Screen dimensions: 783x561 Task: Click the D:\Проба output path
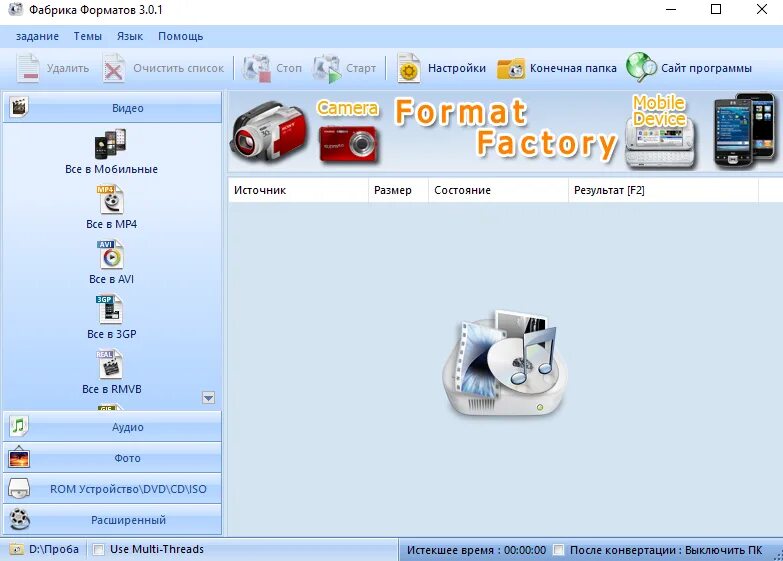[54, 550]
